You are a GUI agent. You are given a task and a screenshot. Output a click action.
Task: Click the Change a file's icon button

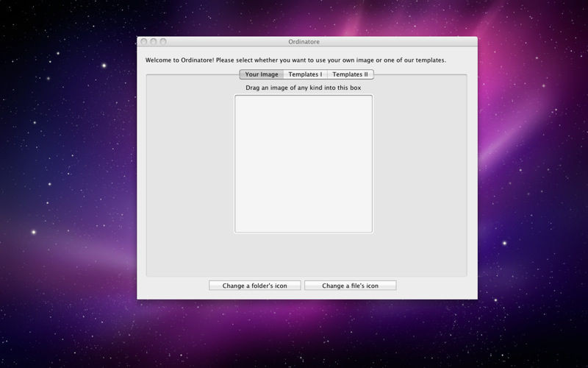pos(351,286)
